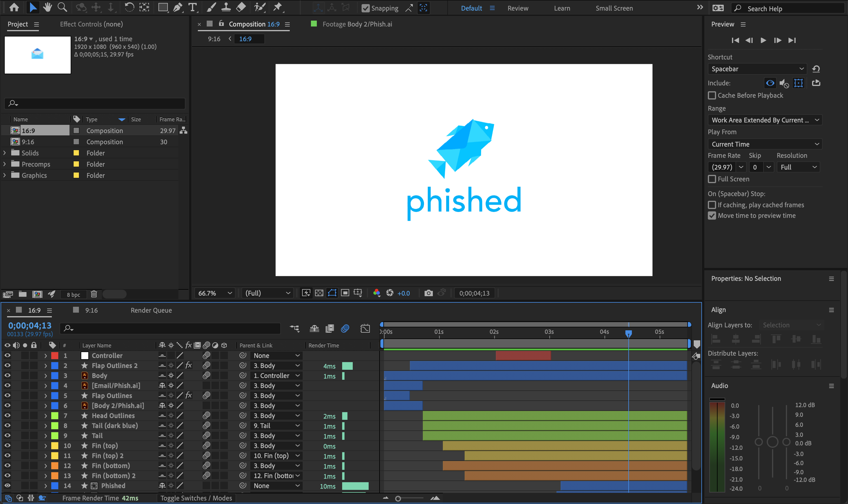Enable Cache Before Playback
Viewport: 848px width, 504px height.
pyautogui.click(x=712, y=95)
